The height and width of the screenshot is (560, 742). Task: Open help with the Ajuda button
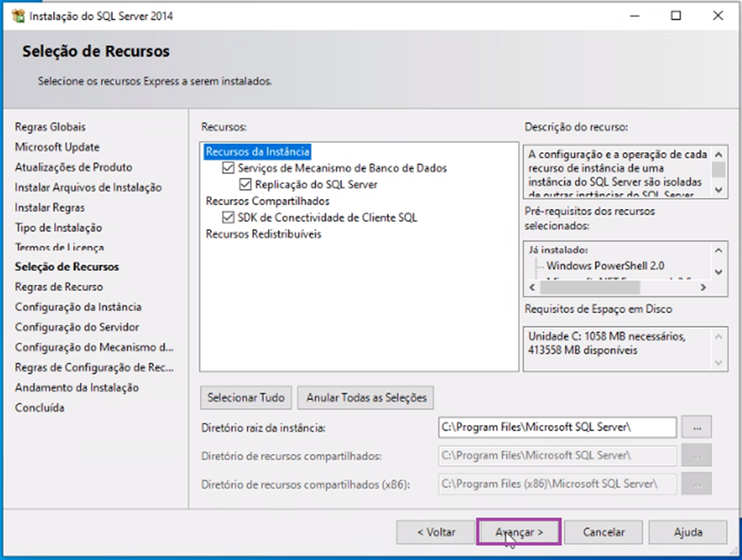(x=687, y=532)
